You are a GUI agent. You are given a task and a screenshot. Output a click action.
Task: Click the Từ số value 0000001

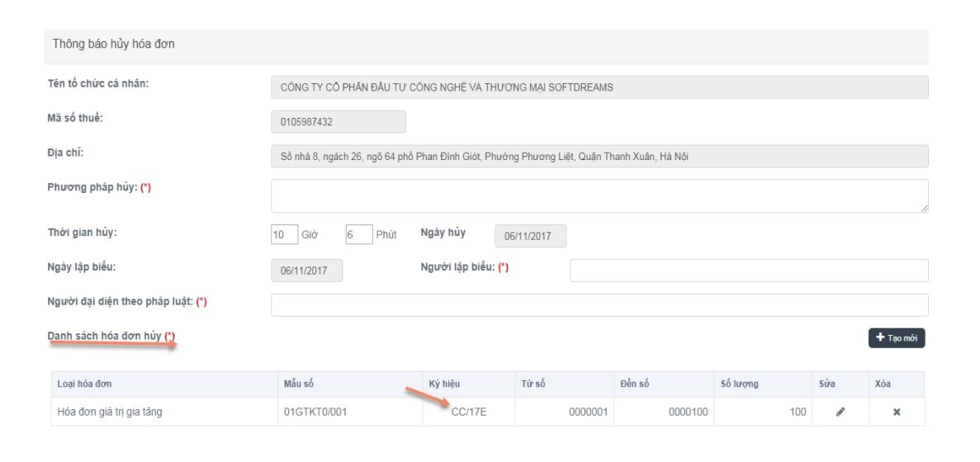588,412
